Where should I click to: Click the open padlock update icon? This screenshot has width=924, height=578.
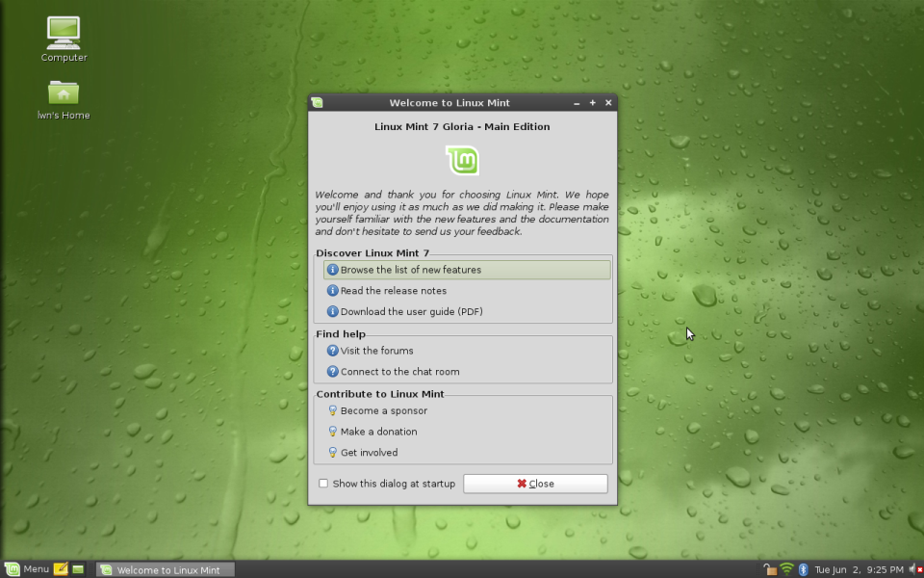click(770, 569)
